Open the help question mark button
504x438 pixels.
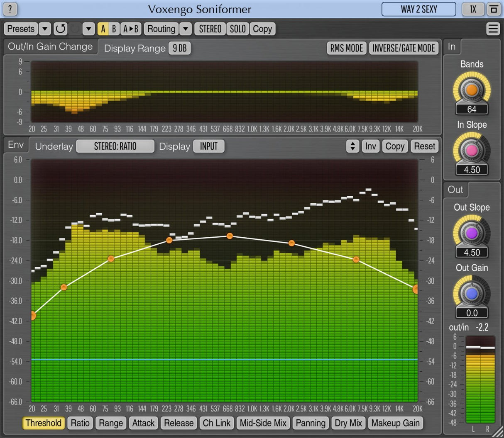(x=10, y=9)
